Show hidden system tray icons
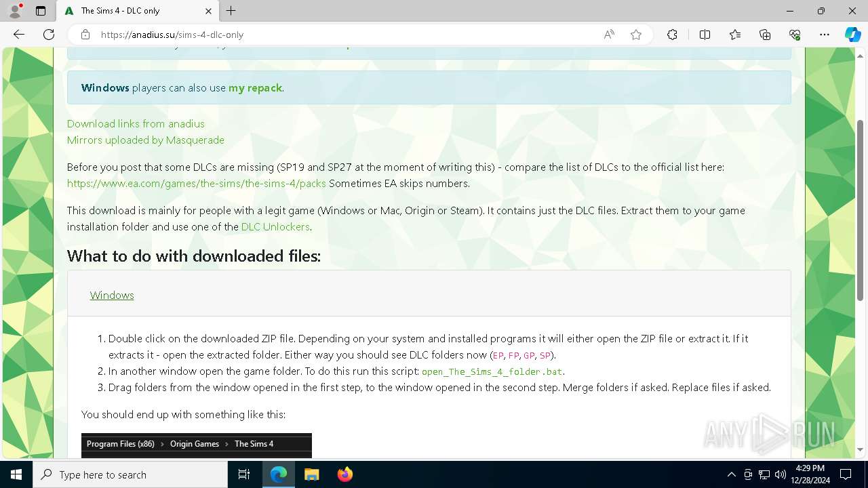This screenshot has height=488, width=868. click(x=731, y=474)
